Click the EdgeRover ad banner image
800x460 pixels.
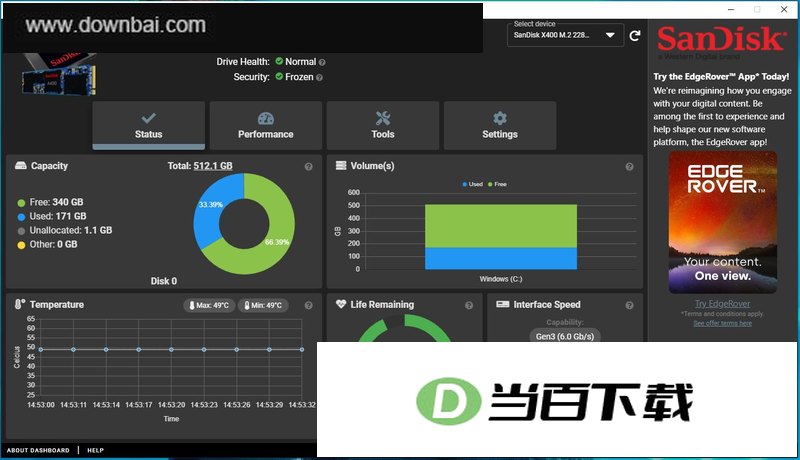click(x=723, y=223)
